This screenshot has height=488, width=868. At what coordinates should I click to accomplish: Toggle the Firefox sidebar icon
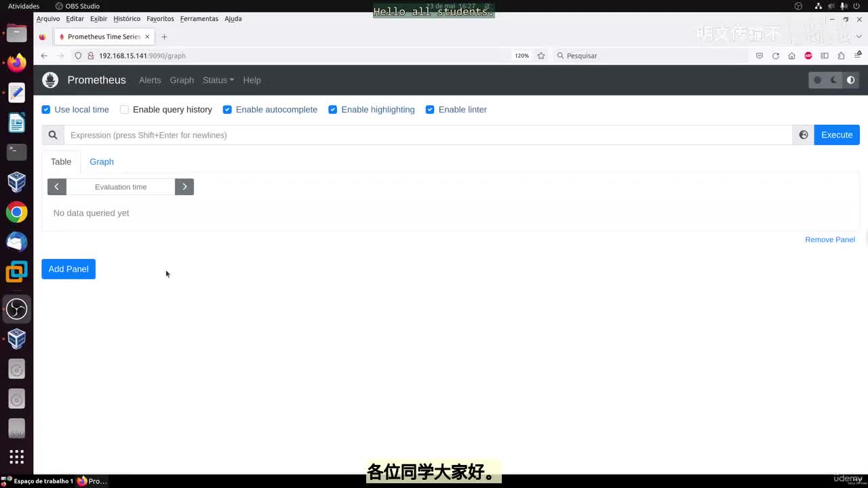pyautogui.click(x=825, y=56)
